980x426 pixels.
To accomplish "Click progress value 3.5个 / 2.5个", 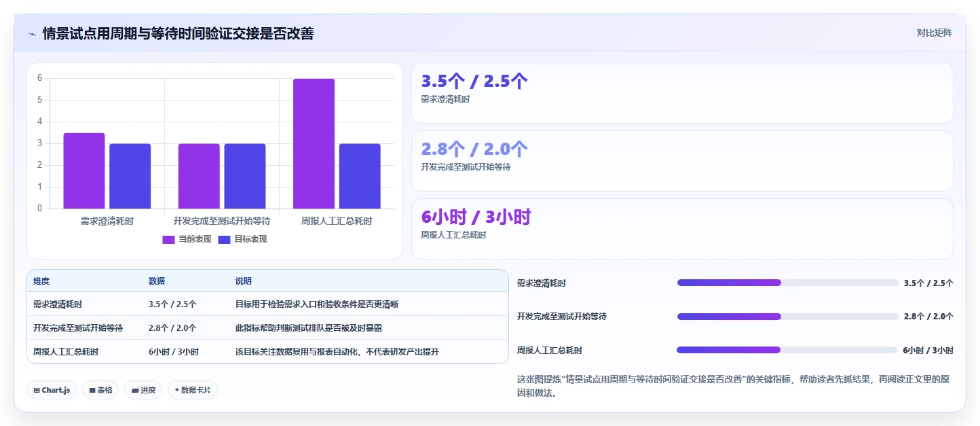I will coord(928,283).
